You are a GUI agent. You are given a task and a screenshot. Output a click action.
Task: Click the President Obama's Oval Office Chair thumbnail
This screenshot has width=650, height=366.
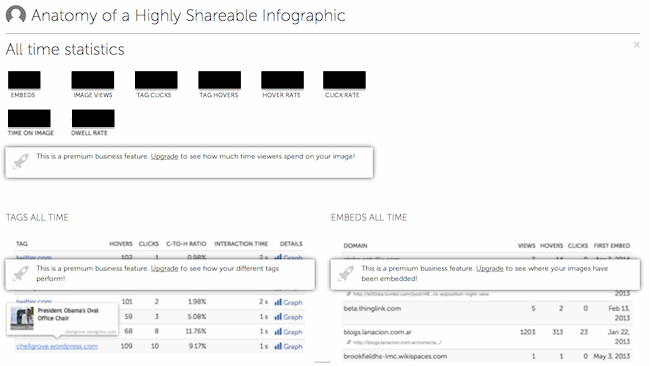[x=22, y=318]
